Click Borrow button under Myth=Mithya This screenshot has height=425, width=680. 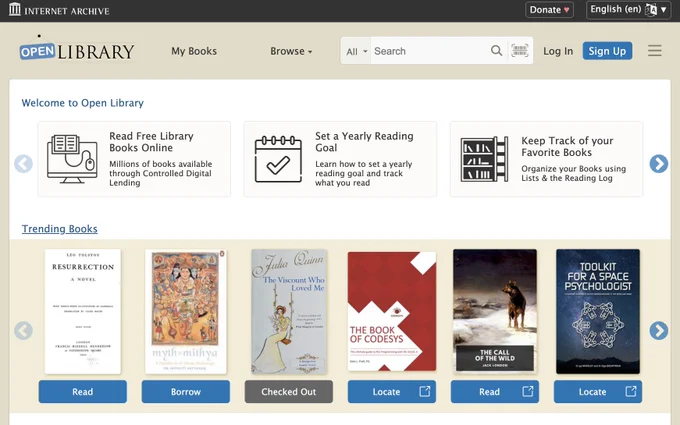(x=186, y=392)
